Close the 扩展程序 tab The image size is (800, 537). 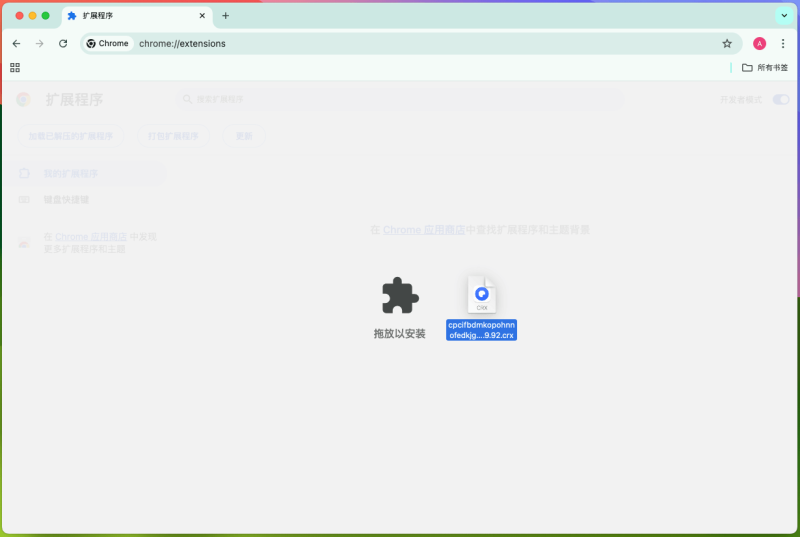(202, 16)
